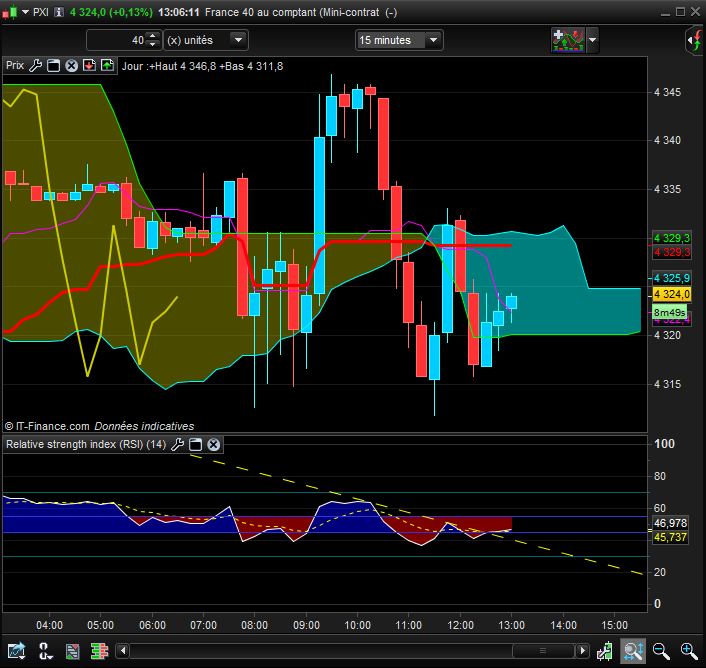
Task: Click the units quantity field showing 40
Action: (116, 41)
